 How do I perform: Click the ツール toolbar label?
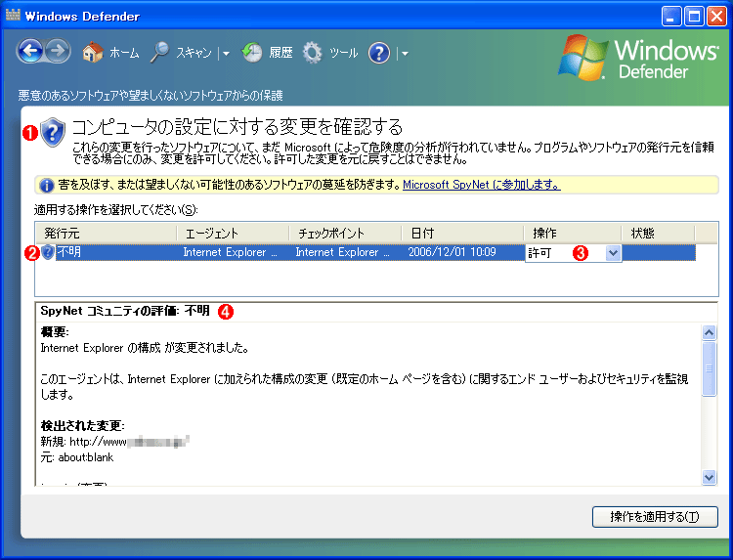tap(344, 53)
